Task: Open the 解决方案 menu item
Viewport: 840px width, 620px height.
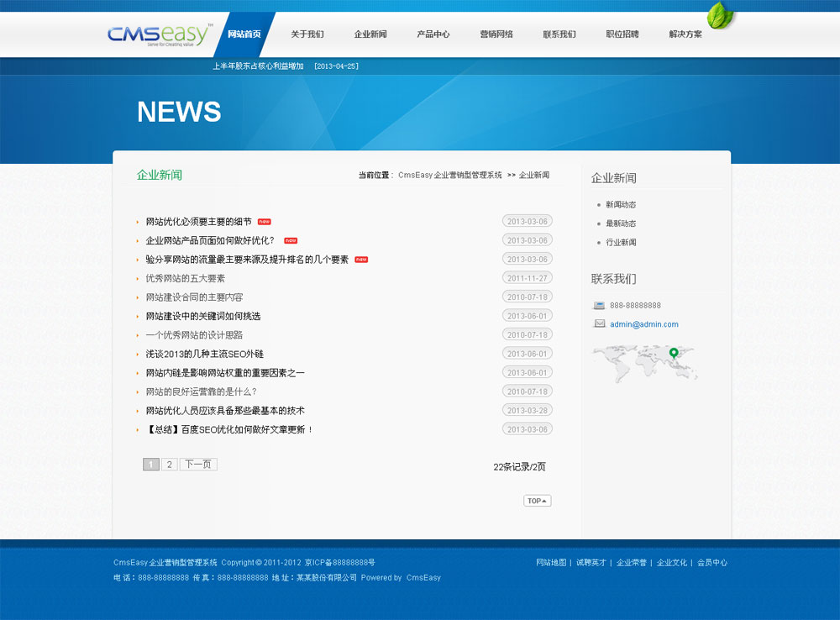Action: click(685, 34)
